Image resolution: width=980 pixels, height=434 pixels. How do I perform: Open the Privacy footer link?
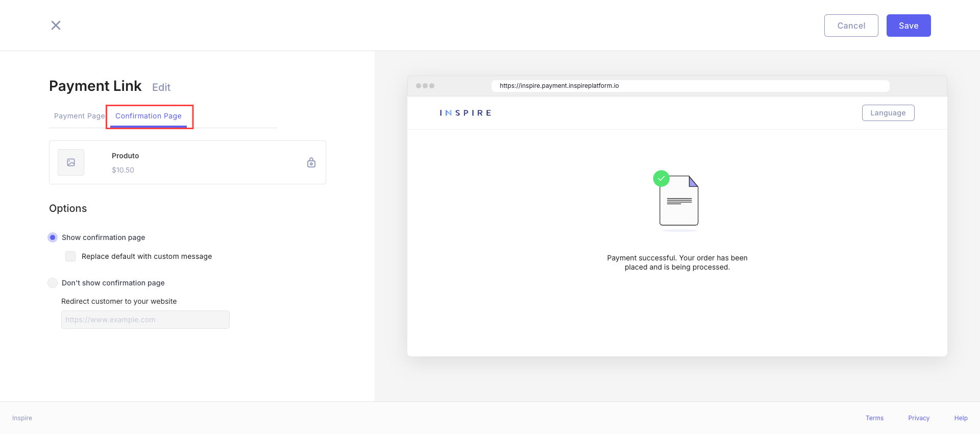(x=919, y=418)
